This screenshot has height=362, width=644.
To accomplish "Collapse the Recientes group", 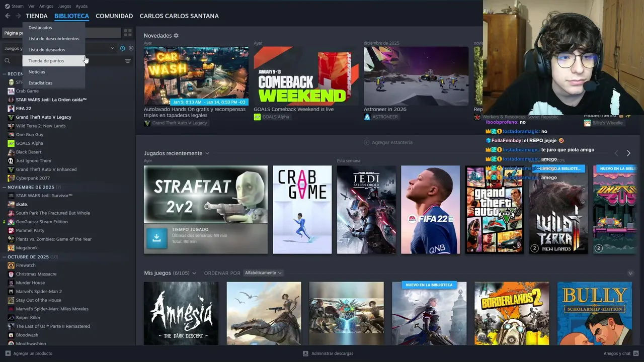I will click(5, 74).
